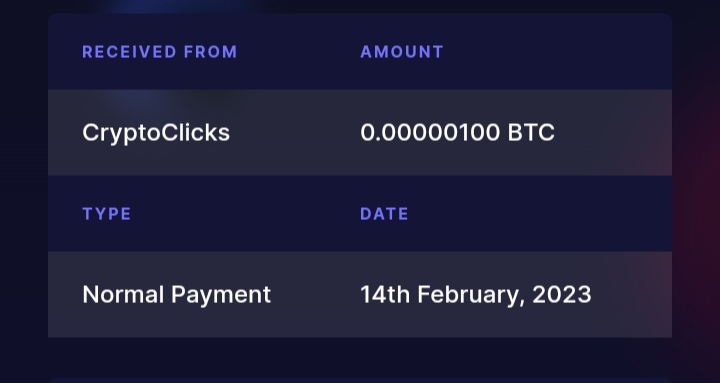The width and height of the screenshot is (720, 383).
Task: Click the leading 0.00 of the amount
Action: click(x=382, y=133)
